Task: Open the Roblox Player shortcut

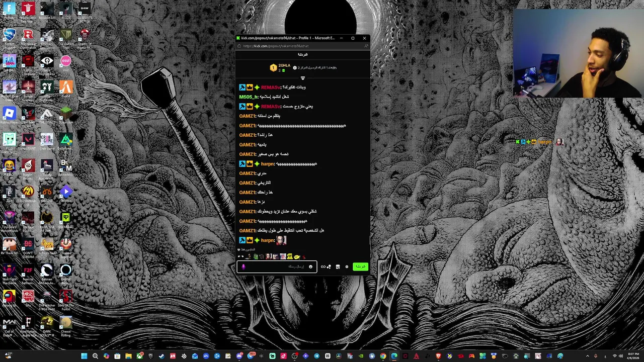Action: pyautogui.click(x=9, y=116)
